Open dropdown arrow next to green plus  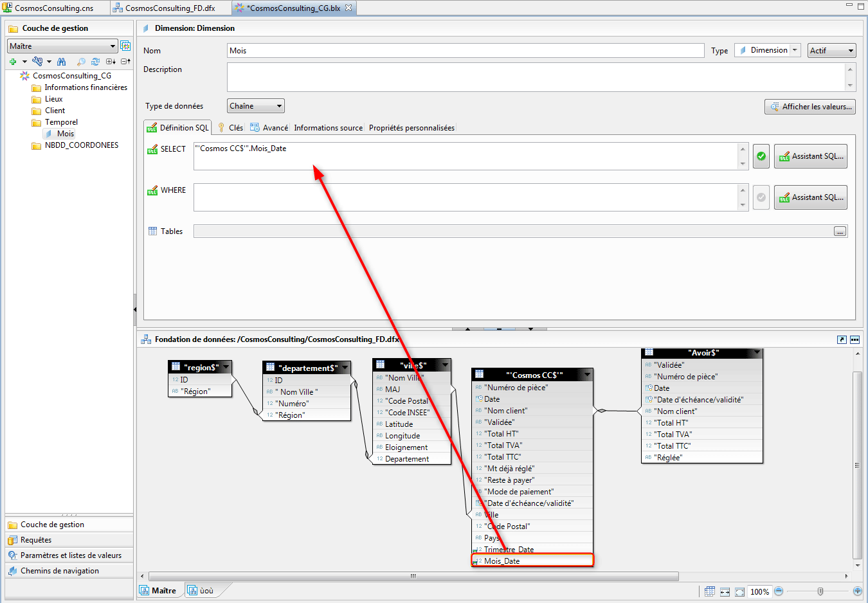point(24,62)
